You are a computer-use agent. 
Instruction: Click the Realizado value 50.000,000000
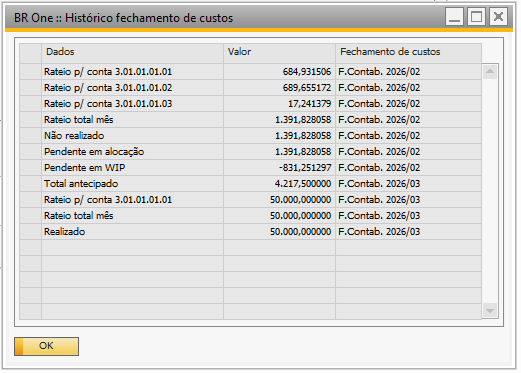coord(279,232)
